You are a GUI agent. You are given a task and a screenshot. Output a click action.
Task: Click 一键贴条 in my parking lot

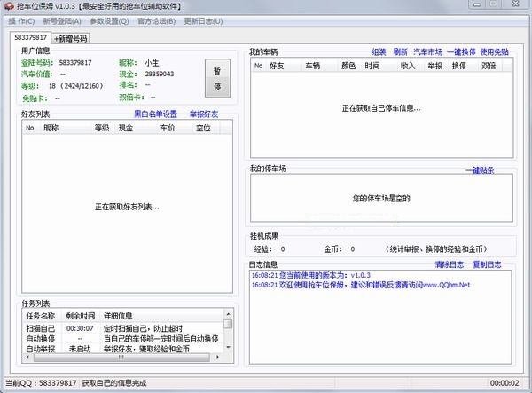coord(480,169)
